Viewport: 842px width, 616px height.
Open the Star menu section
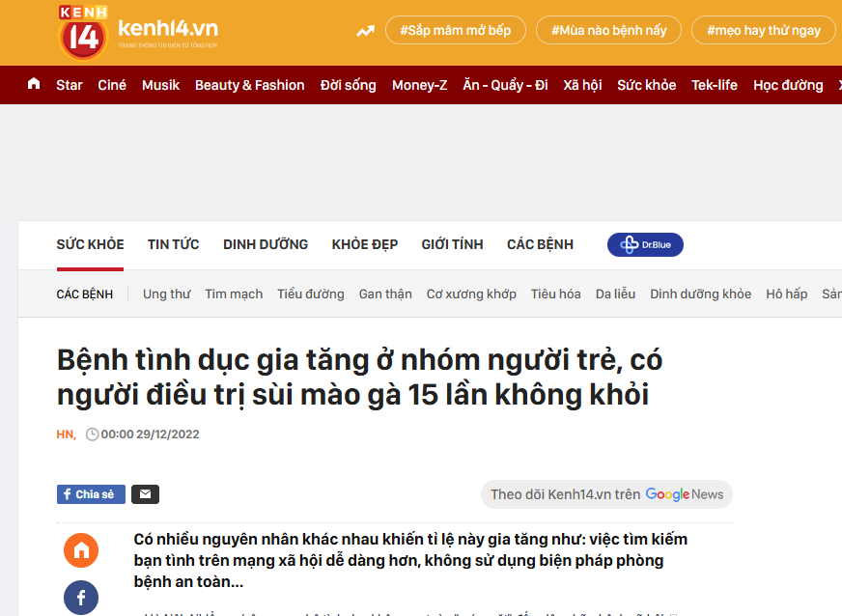(x=70, y=85)
